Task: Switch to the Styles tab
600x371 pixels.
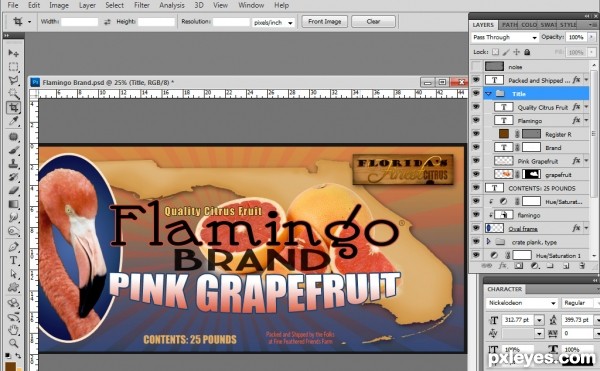Action: tap(568, 24)
